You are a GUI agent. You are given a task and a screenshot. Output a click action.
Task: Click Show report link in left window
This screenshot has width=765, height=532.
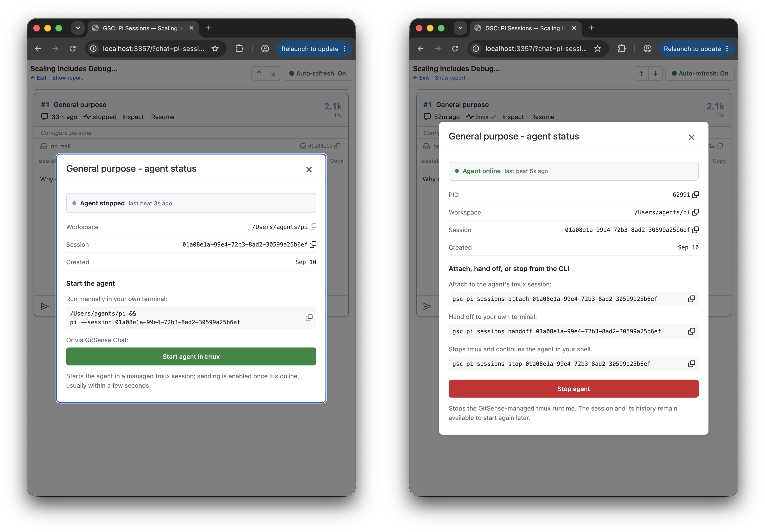(x=68, y=78)
